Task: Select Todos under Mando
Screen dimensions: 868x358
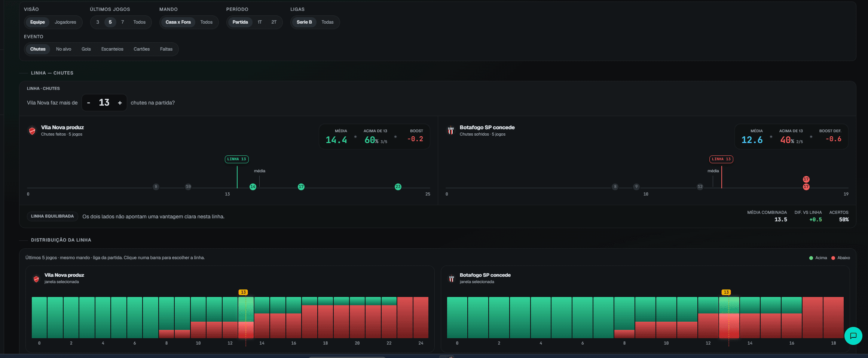Action: click(206, 22)
